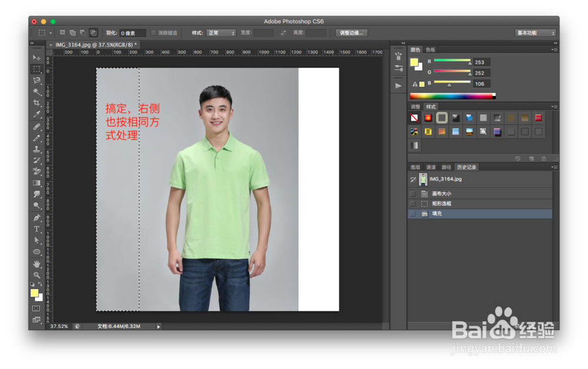Set history brush source for 填充
The width and height of the screenshot is (588, 369).
point(413,214)
